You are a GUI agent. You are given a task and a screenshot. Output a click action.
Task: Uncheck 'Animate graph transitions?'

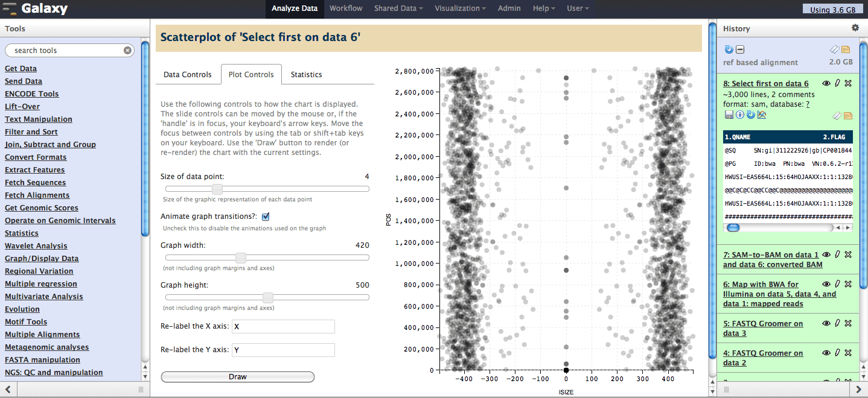pyautogui.click(x=266, y=216)
